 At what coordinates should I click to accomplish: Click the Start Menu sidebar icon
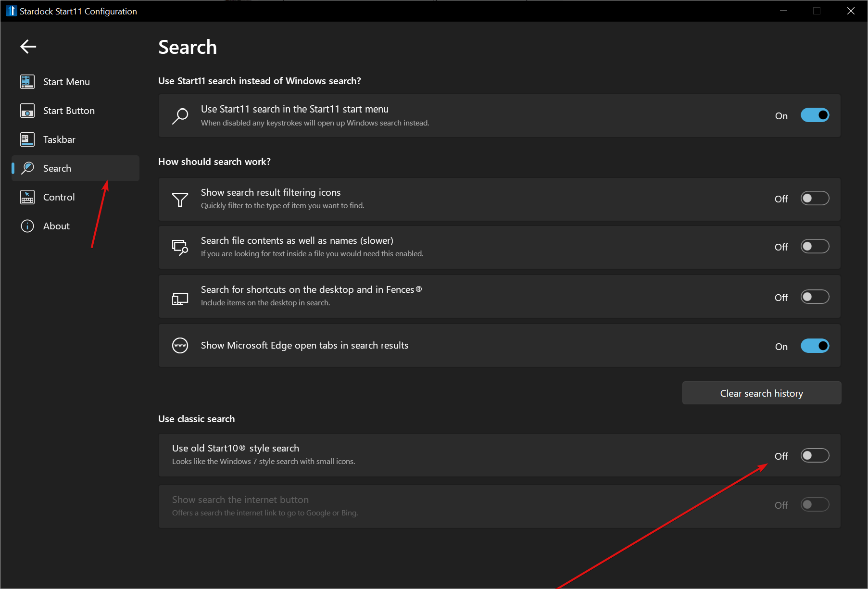pos(27,82)
